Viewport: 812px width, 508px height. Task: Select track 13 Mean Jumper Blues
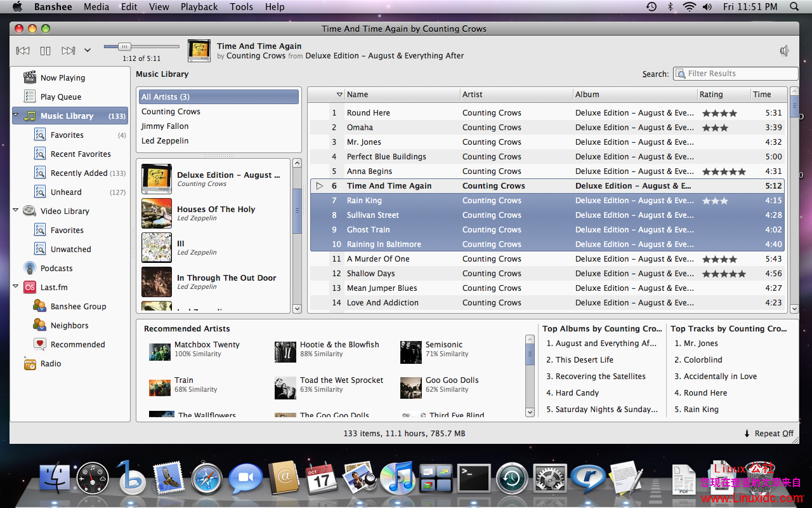pyautogui.click(x=547, y=288)
